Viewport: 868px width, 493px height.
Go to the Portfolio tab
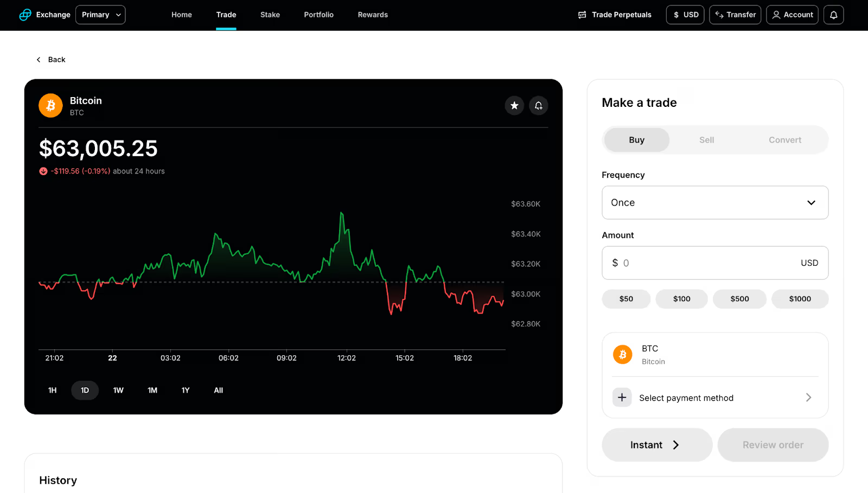[318, 15]
